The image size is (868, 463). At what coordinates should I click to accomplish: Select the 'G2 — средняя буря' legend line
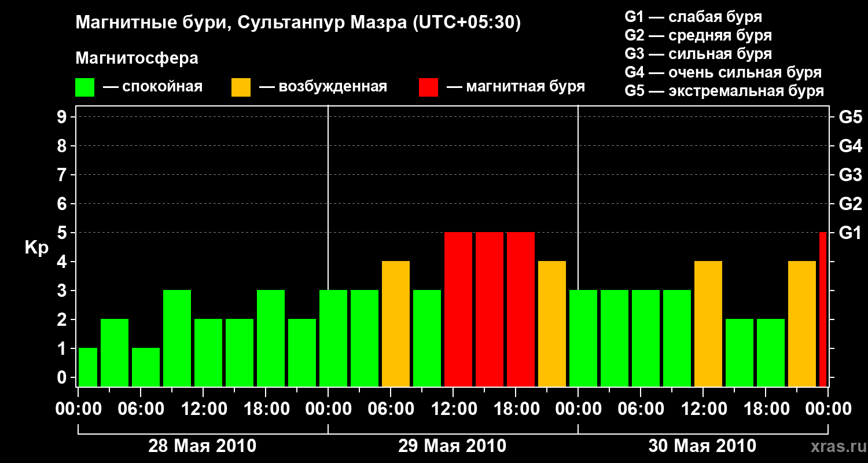pos(698,35)
